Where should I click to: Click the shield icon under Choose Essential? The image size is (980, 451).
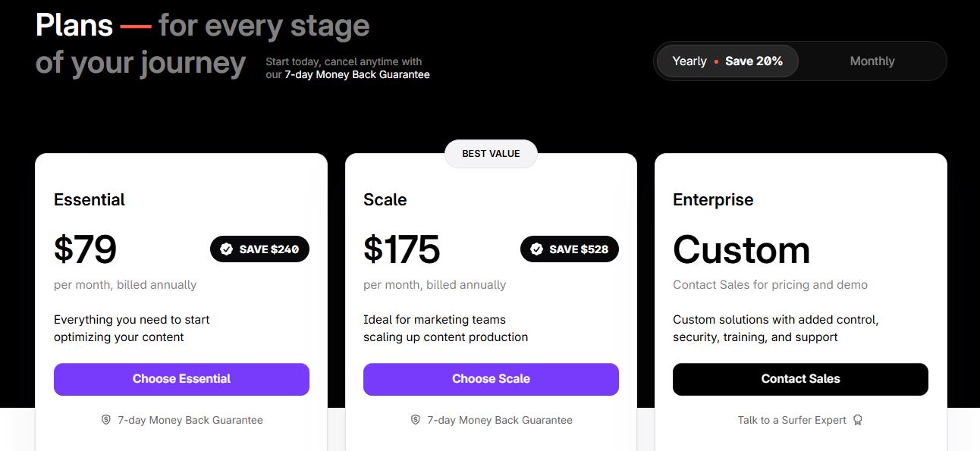pos(106,420)
